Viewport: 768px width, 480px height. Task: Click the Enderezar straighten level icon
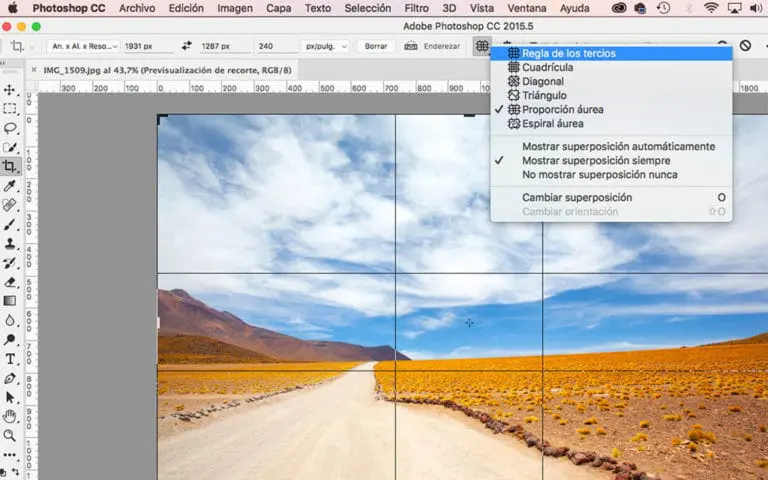pos(410,46)
